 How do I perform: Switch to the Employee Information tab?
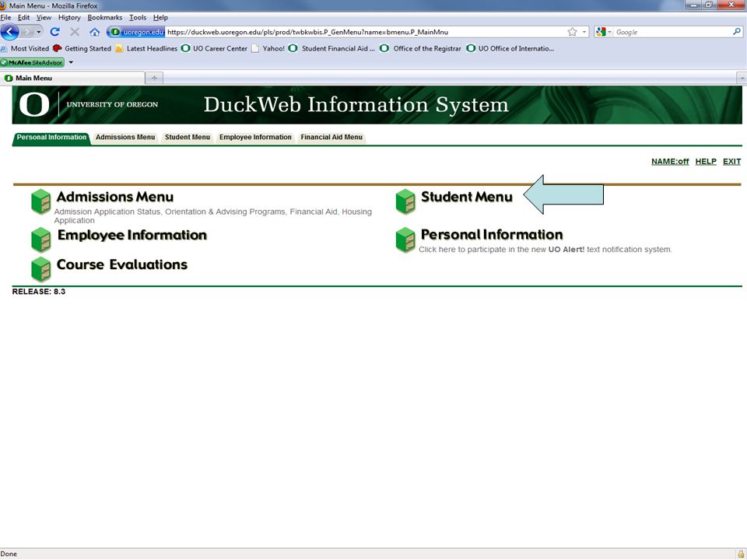255,137
